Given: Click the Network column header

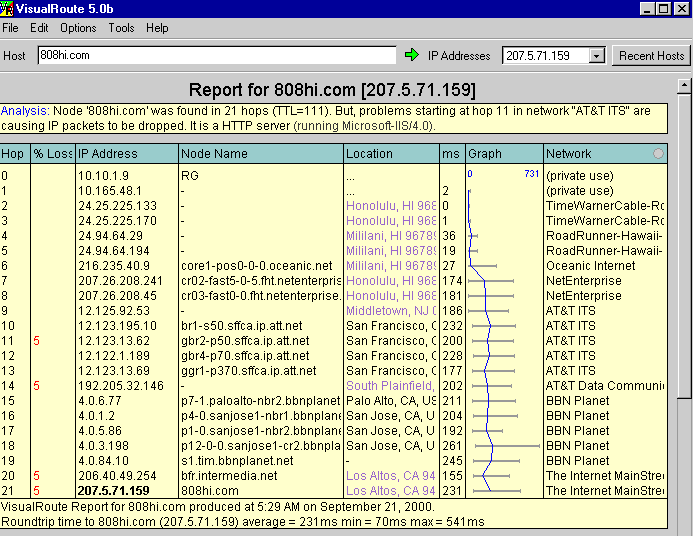Looking at the screenshot, I should [605, 153].
